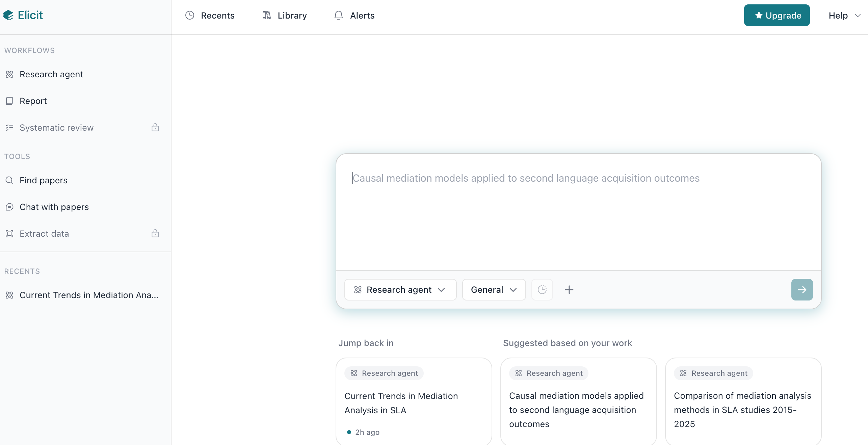Click the WORKFLOWS section label
868x445 pixels.
29,50
